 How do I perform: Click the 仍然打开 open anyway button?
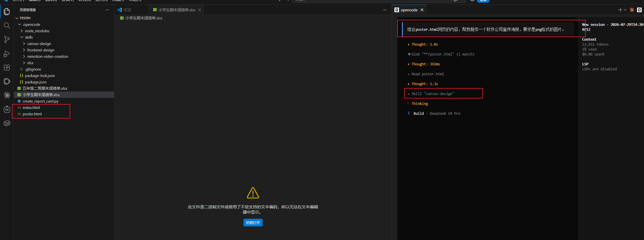(x=253, y=223)
